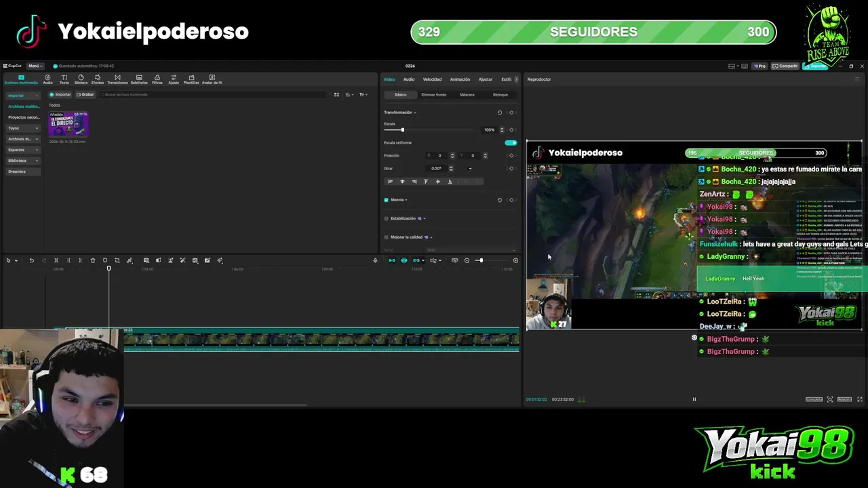Click the Importar button

click(x=60, y=95)
